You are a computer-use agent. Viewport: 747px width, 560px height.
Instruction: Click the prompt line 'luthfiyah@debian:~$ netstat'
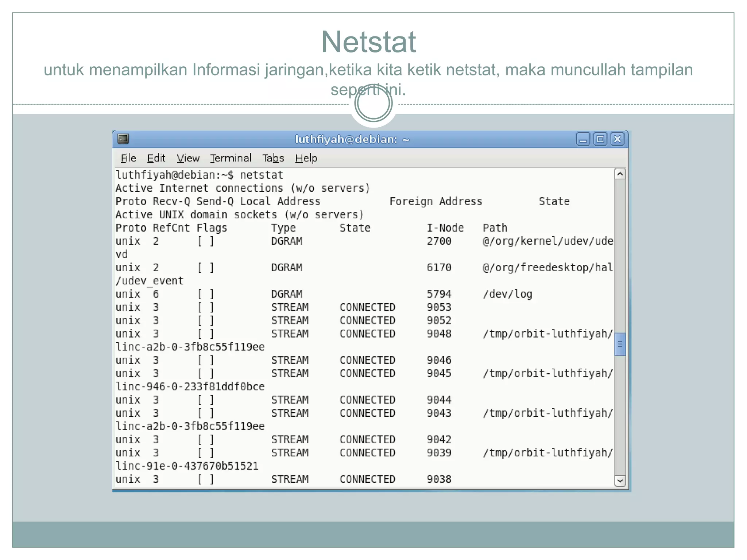[x=199, y=175]
